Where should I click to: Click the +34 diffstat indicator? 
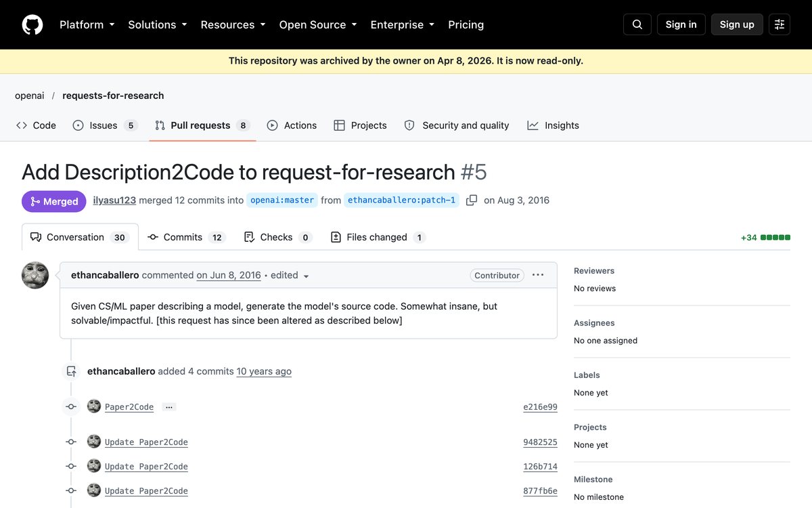[765, 238]
